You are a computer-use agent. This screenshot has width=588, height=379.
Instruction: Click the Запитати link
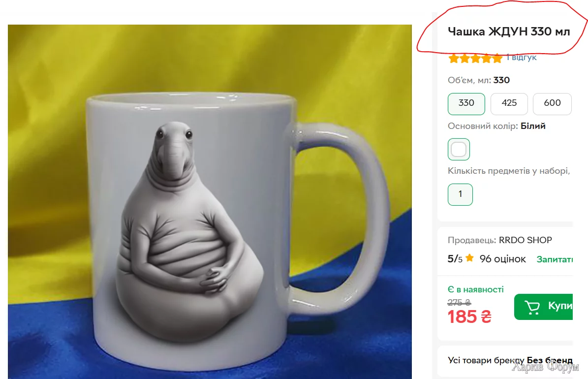tap(555, 259)
